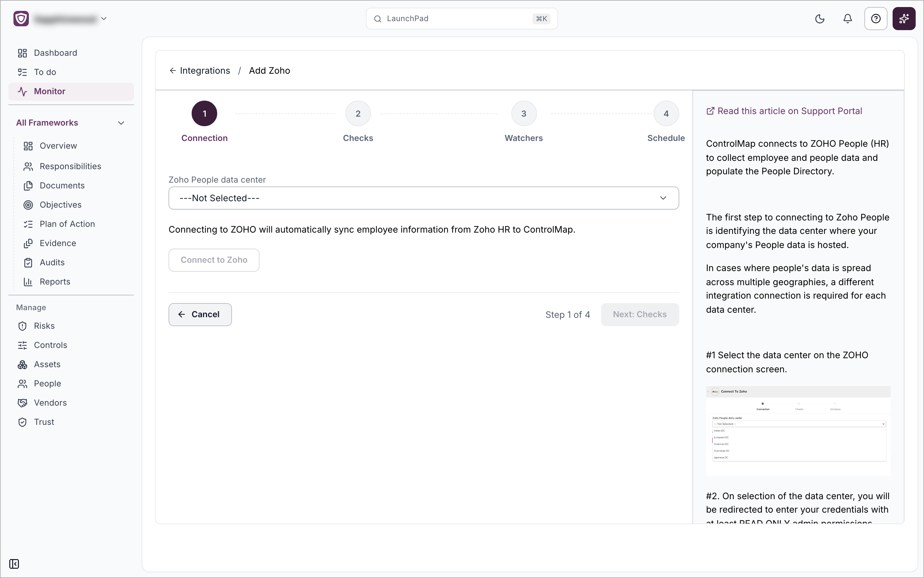The width and height of the screenshot is (924, 578).
Task: Click the Audits clipboard icon
Action: [x=28, y=262]
